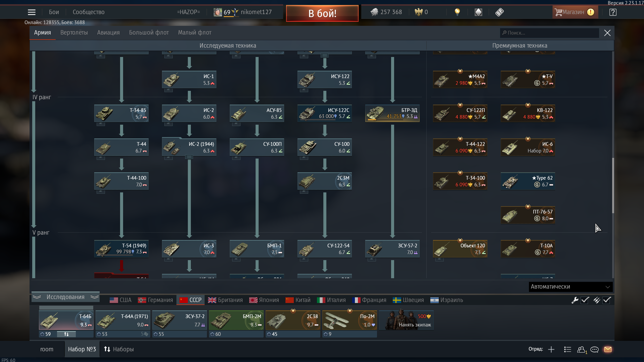Image resolution: width=644 pixels, height=362 pixels.
Task: Click the golden eagles balance icon
Action: pos(419,12)
